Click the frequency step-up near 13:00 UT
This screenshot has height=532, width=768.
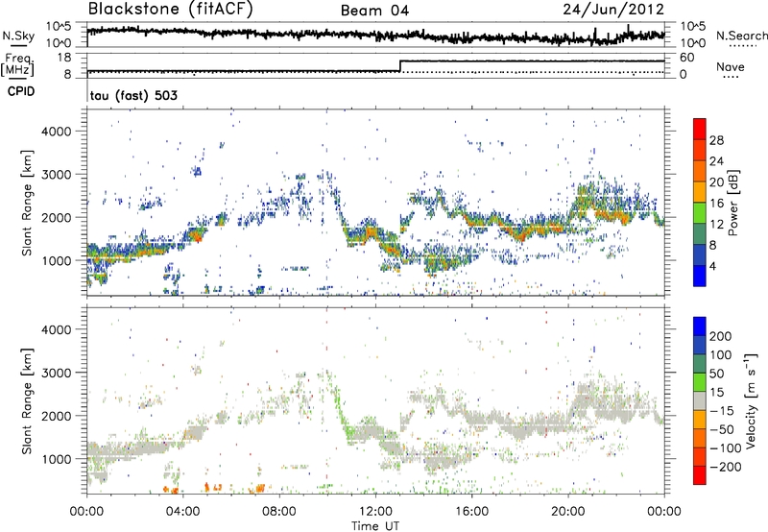pyautogui.click(x=400, y=65)
